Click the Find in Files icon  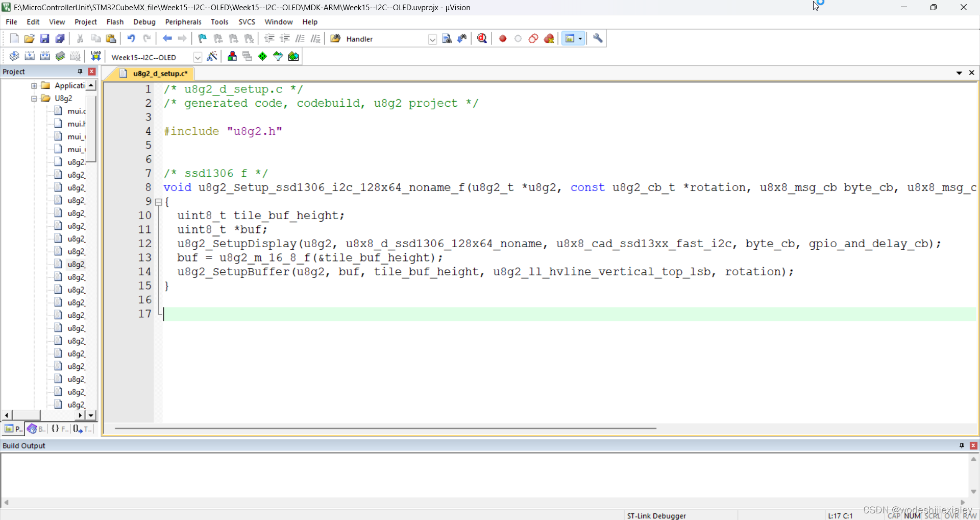click(x=335, y=39)
